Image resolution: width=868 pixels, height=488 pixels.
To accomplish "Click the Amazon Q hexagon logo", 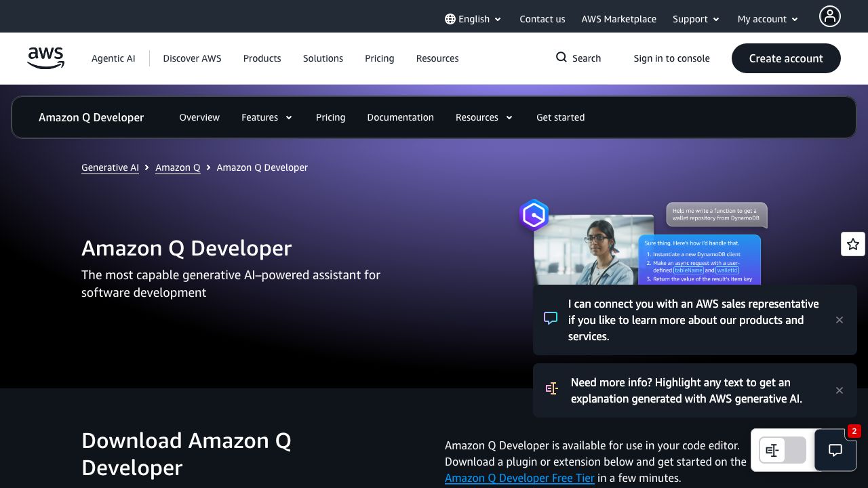I will point(534,216).
